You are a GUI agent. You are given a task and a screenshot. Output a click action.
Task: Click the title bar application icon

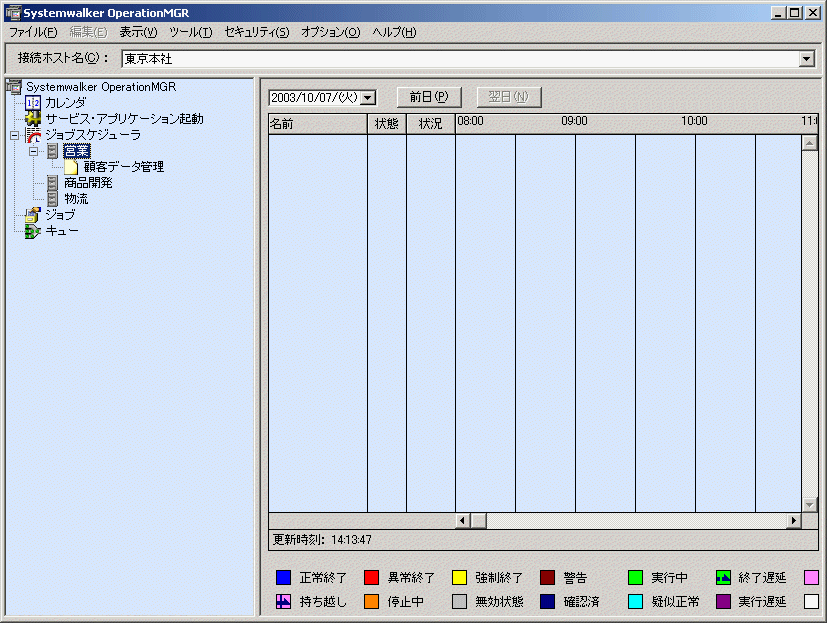tap(13, 13)
